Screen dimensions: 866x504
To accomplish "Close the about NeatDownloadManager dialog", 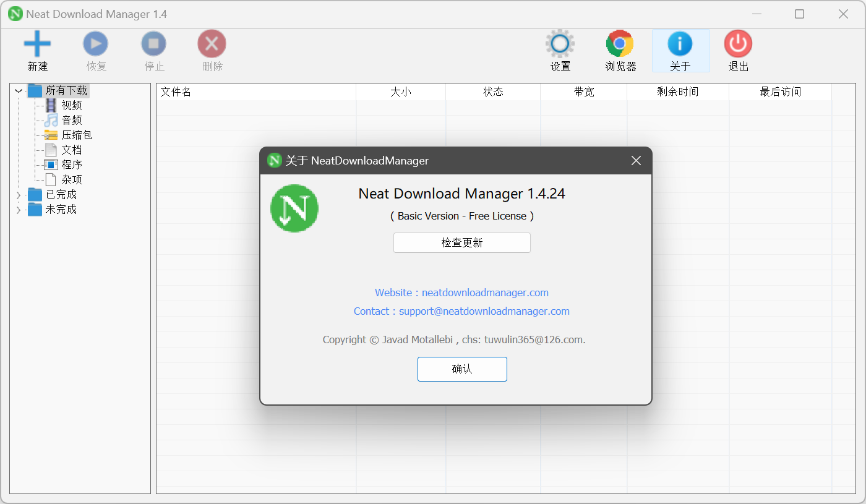I will (x=636, y=160).
